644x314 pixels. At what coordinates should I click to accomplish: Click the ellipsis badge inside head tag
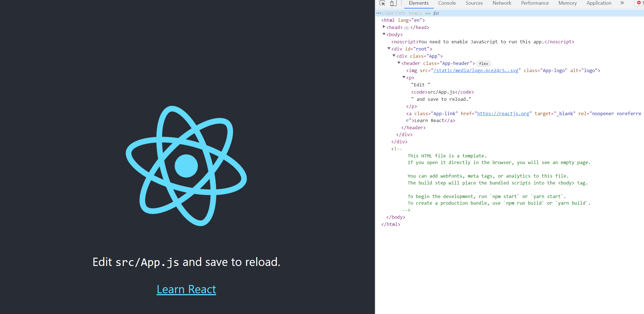406,28
